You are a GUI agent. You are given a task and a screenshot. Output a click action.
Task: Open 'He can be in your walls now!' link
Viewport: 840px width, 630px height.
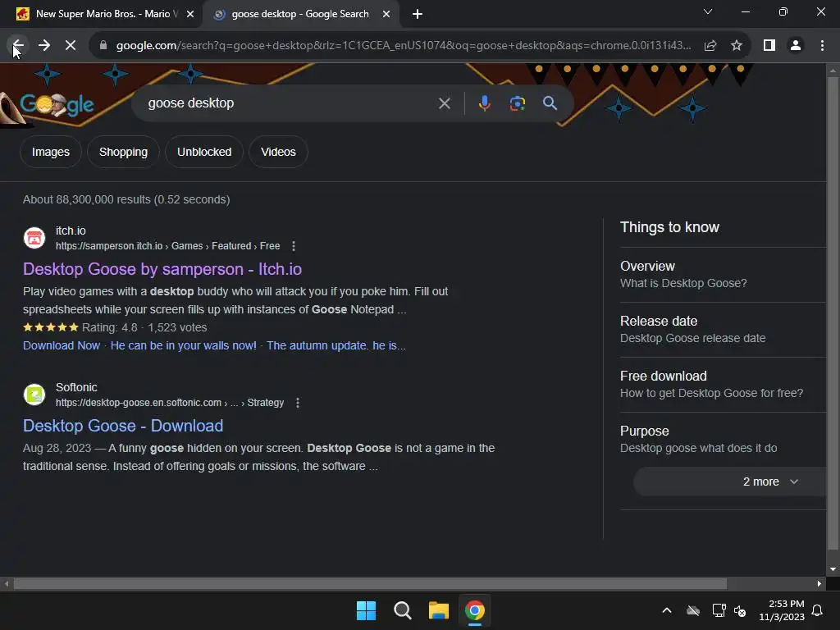click(183, 345)
